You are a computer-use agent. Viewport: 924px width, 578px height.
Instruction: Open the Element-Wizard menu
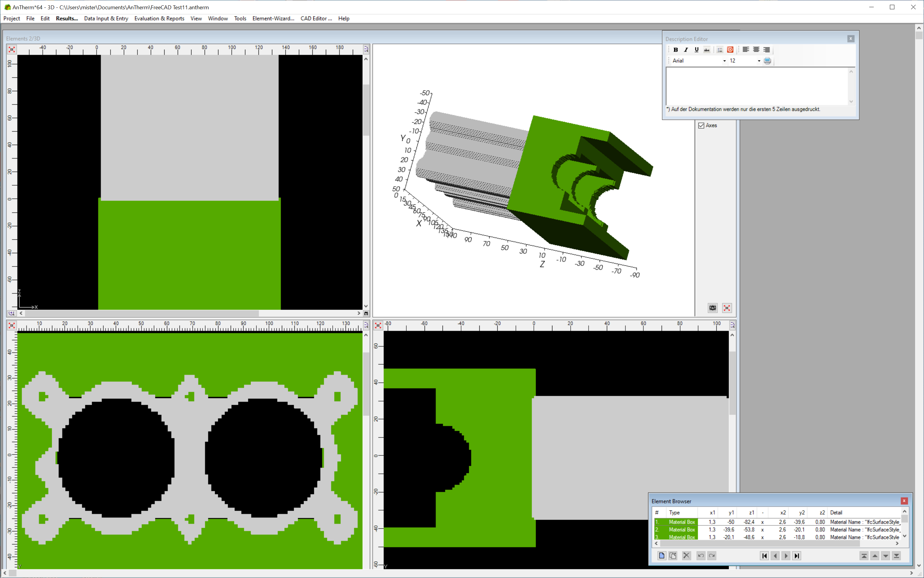[273, 18]
